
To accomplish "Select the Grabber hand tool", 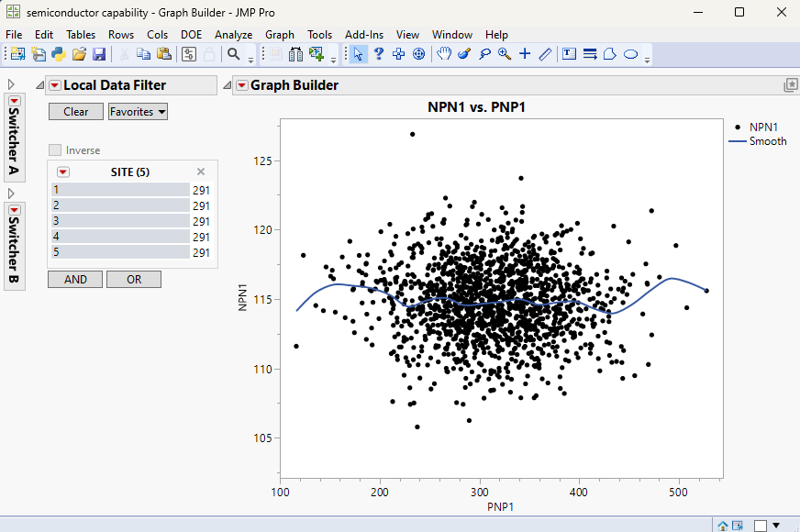I will coord(445,54).
